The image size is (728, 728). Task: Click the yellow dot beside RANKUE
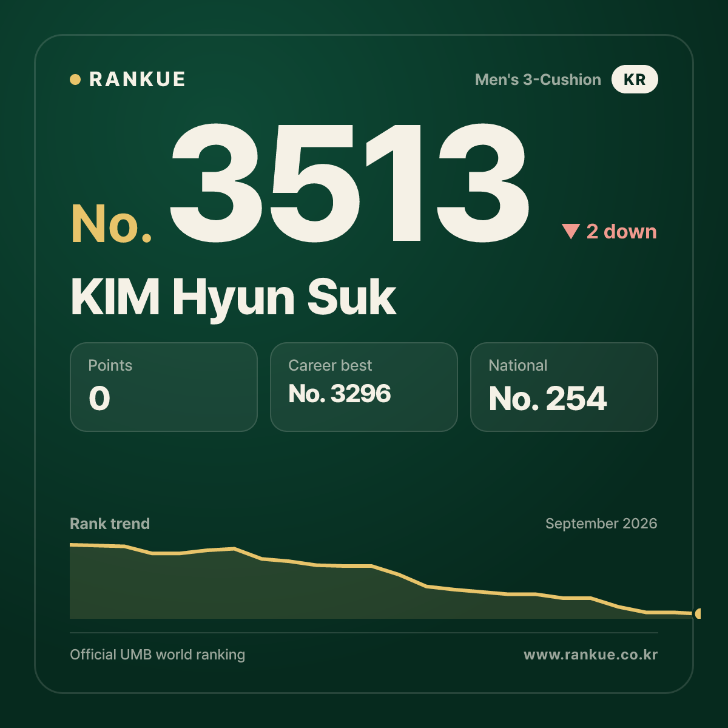tap(75, 79)
